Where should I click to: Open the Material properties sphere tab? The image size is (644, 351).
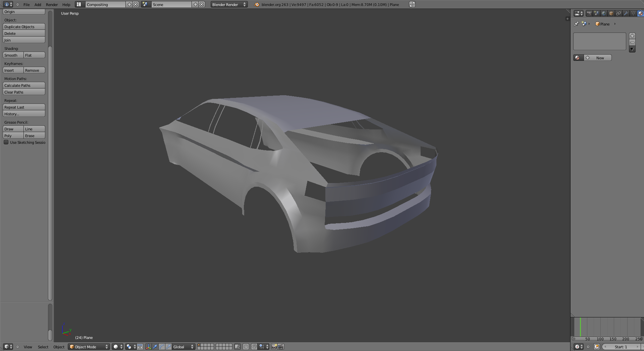[x=641, y=13]
